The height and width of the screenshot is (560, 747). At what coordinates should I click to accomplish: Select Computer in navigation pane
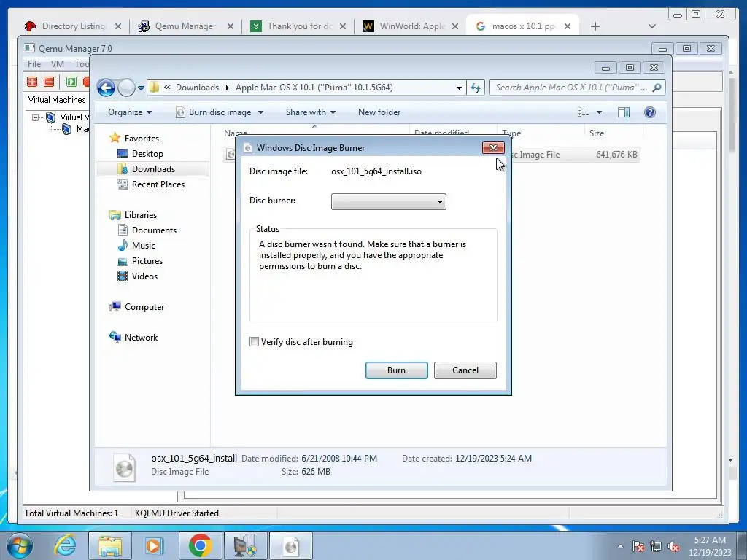point(144,307)
